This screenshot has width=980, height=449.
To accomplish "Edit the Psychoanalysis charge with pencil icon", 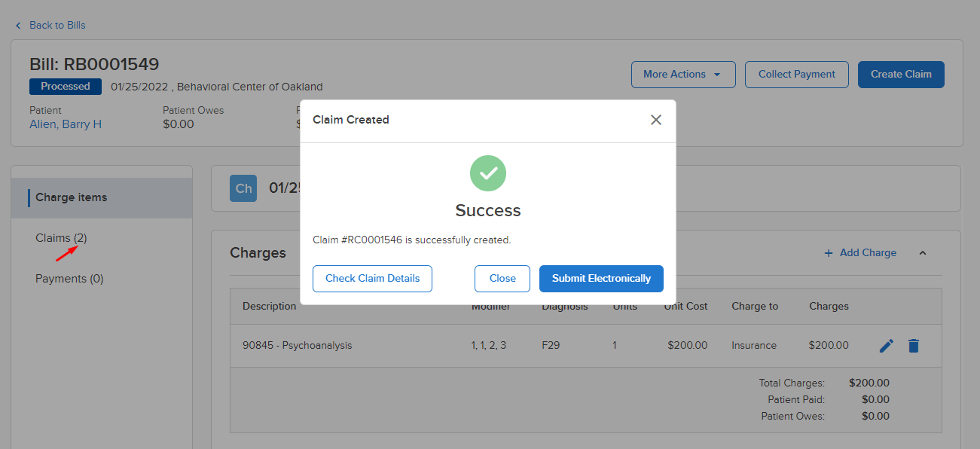I will 886,345.
